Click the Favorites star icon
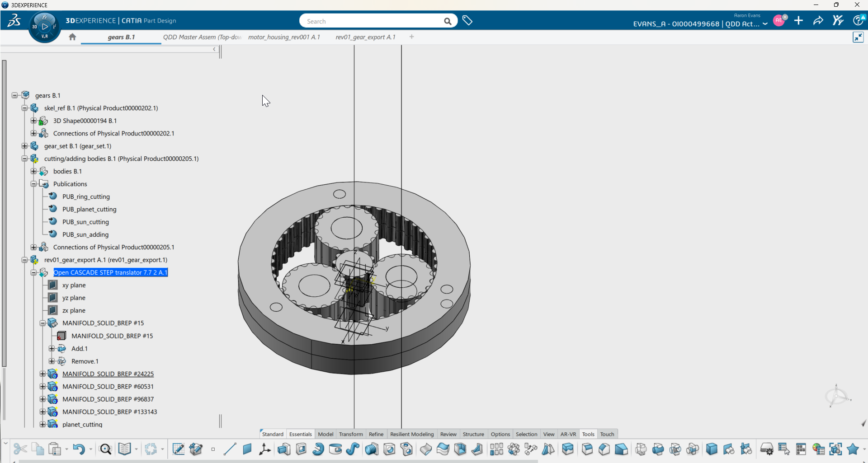This screenshot has height=463, width=868. pyautogui.click(x=853, y=449)
